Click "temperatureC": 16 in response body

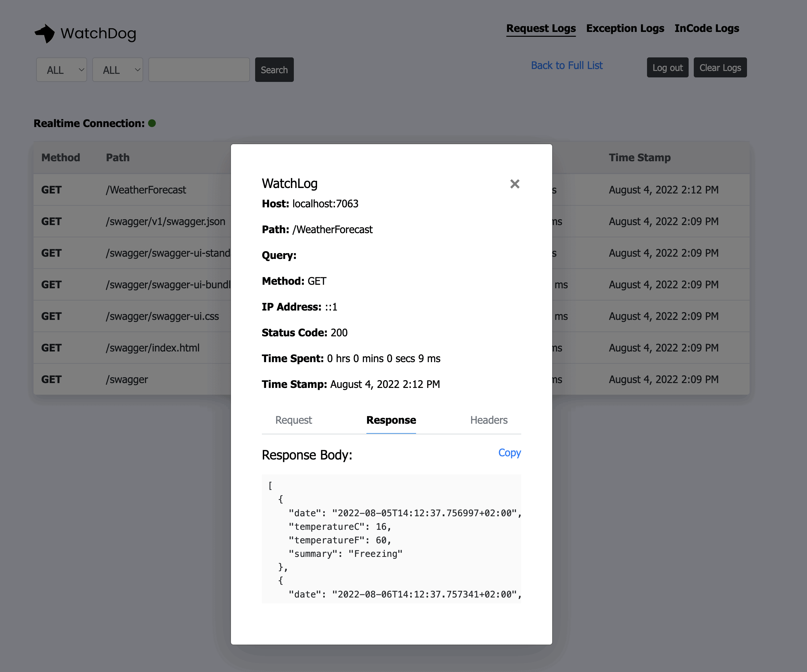click(x=340, y=527)
